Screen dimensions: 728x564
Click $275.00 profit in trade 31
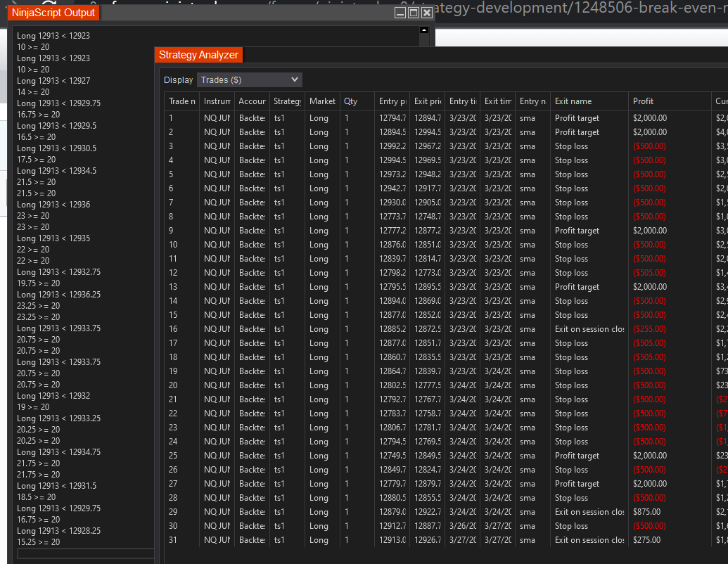(646, 540)
